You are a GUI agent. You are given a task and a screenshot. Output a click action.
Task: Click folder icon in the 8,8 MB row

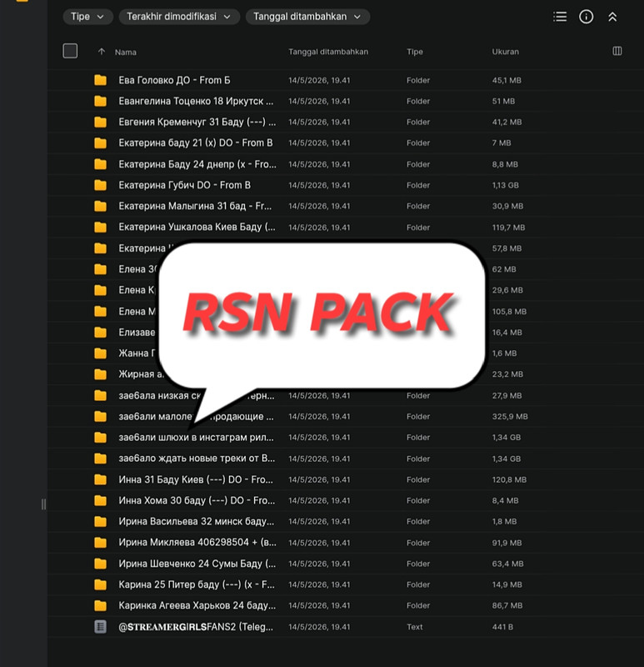[100, 163]
